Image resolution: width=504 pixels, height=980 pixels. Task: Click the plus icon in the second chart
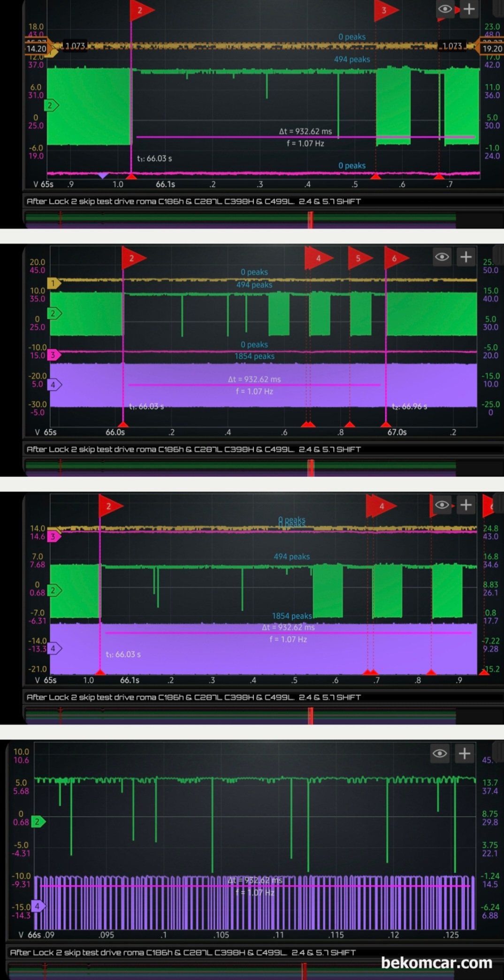[466, 257]
